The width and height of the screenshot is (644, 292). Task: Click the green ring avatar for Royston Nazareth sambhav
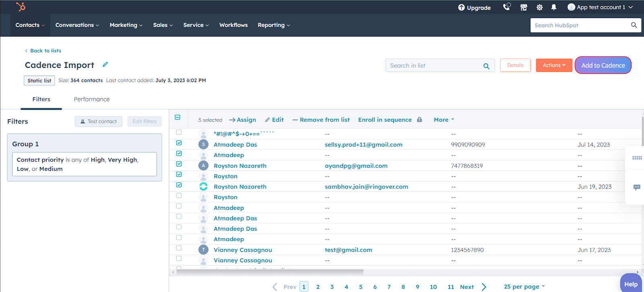(x=203, y=186)
